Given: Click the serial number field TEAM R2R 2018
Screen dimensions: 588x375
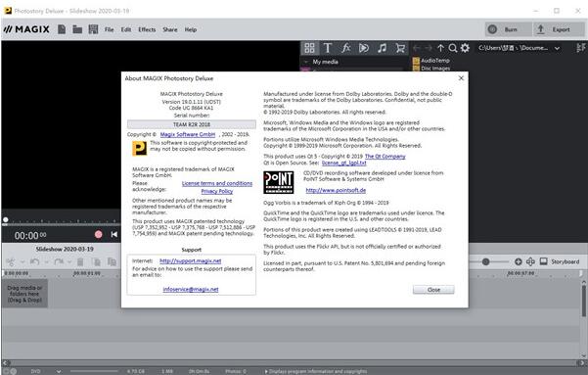Looking at the screenshot, I should pos(192,124).
